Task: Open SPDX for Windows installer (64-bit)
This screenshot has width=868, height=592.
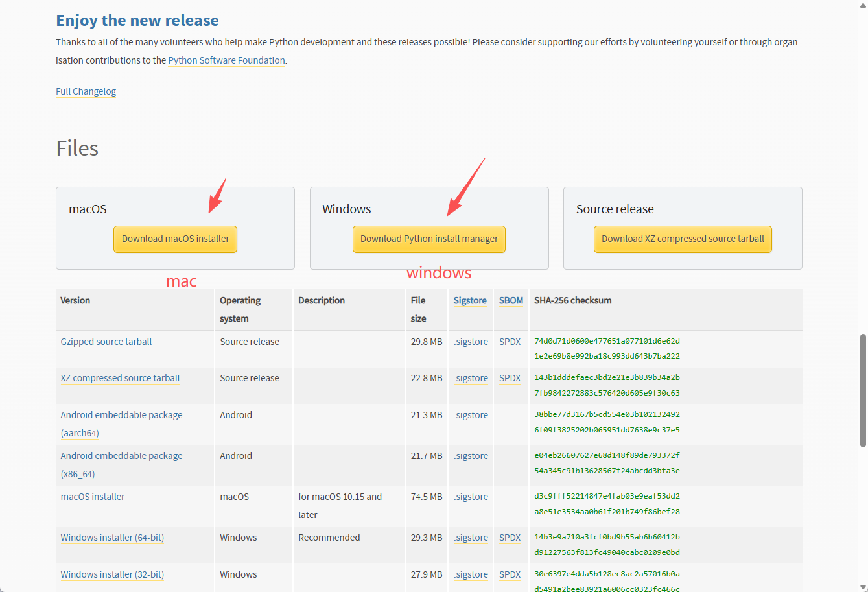Action: click(x=510, y=538)
